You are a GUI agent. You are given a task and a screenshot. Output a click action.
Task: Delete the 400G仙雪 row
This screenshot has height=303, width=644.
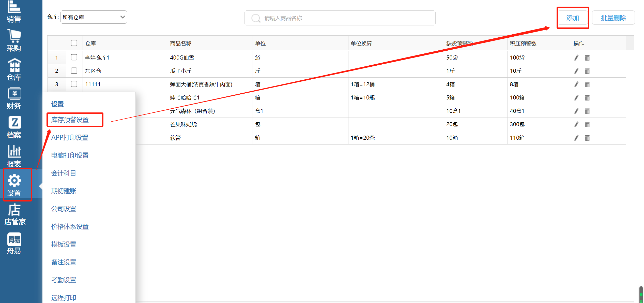587,58
